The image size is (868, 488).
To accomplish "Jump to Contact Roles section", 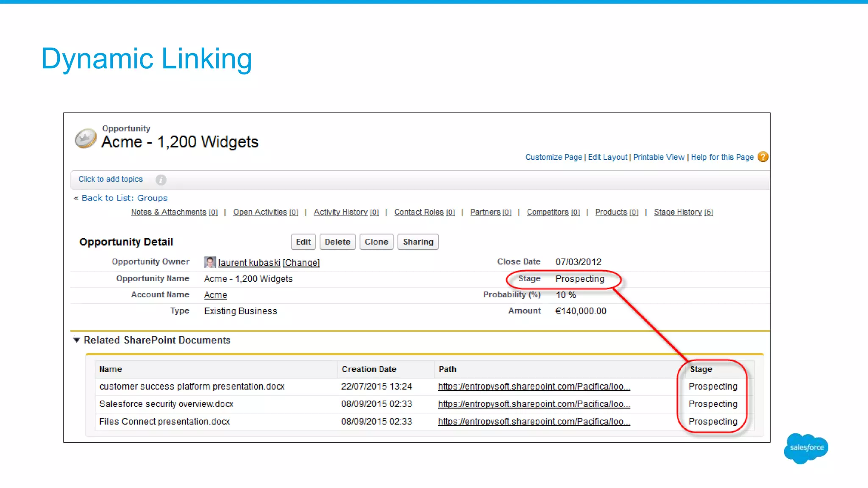I will [x=425, y=212].
